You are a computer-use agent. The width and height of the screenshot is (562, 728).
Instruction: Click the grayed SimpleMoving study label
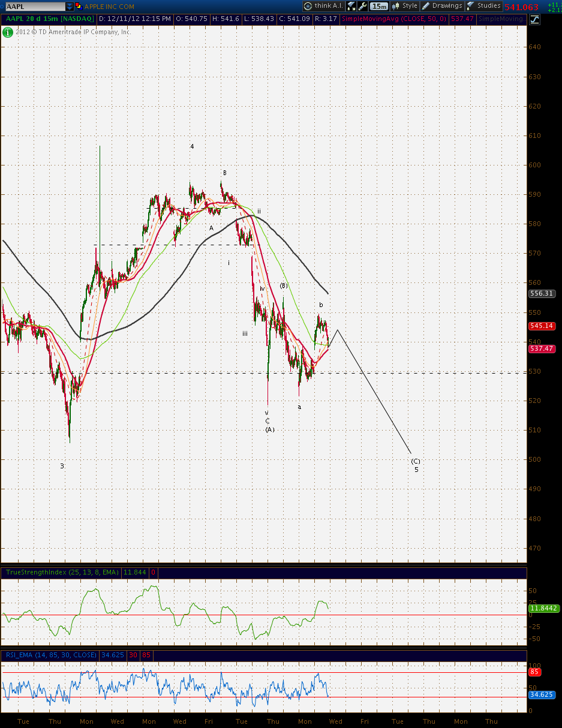pyautogui.click(x=500, y=19)
